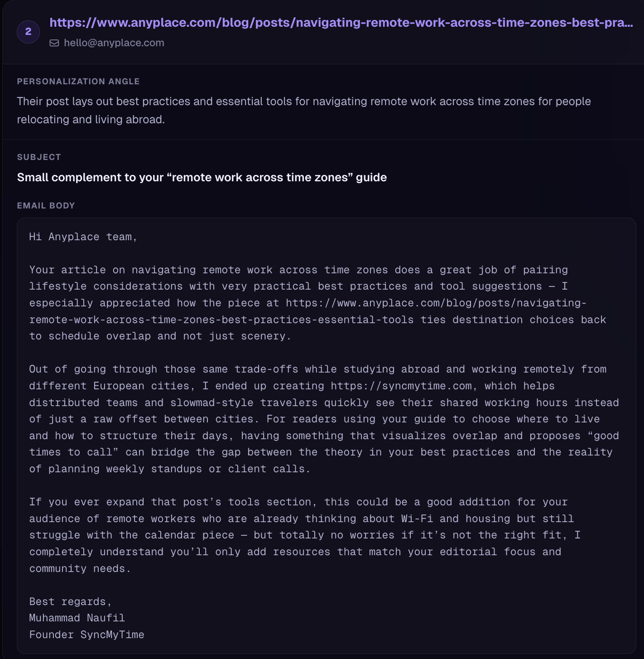Click the number 2 badge icon
The width and height of the screenshot is (644, 659).
click(28, 32)
